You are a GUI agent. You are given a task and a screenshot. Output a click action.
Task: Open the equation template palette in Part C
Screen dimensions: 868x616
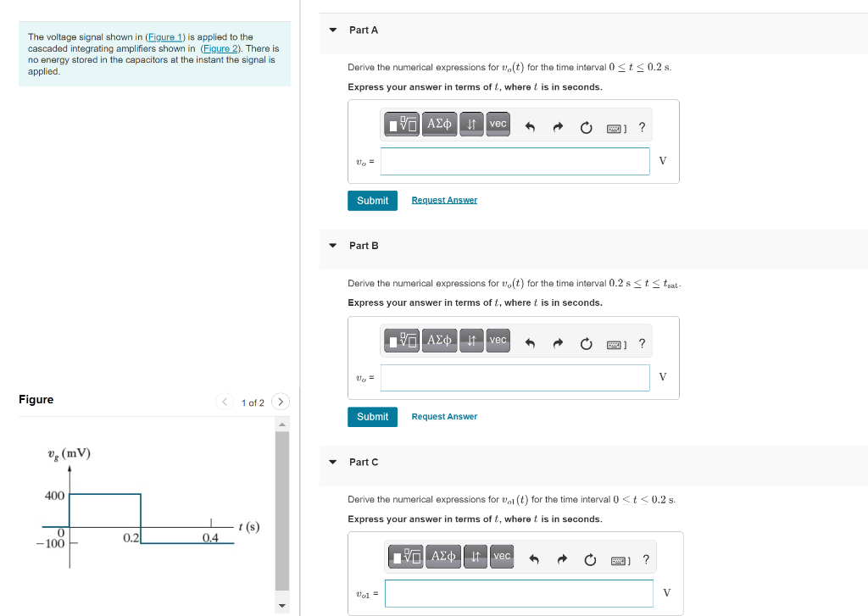(x=404, y=557)
